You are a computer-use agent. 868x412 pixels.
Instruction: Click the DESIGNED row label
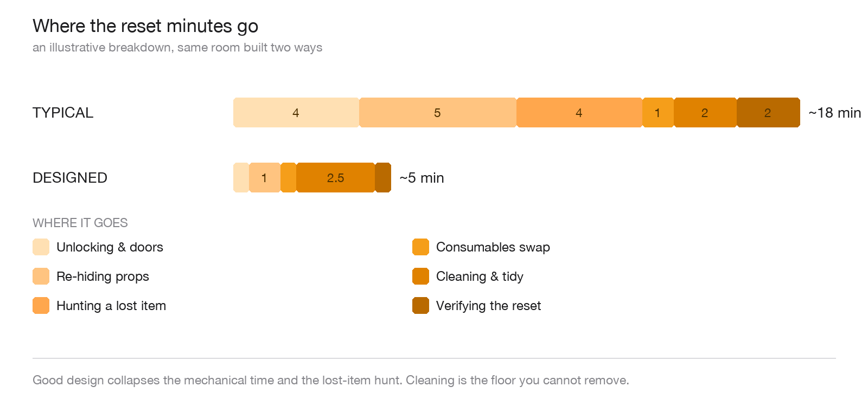pos(70,178)
